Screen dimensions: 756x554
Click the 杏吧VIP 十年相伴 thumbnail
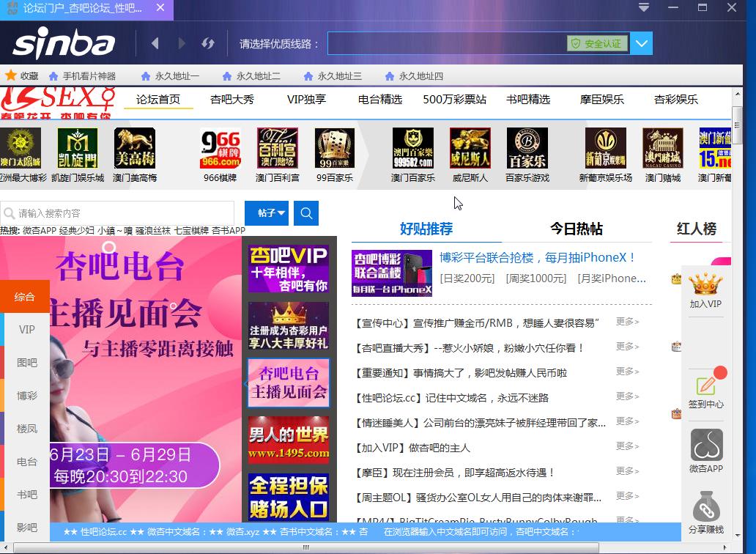289,268
